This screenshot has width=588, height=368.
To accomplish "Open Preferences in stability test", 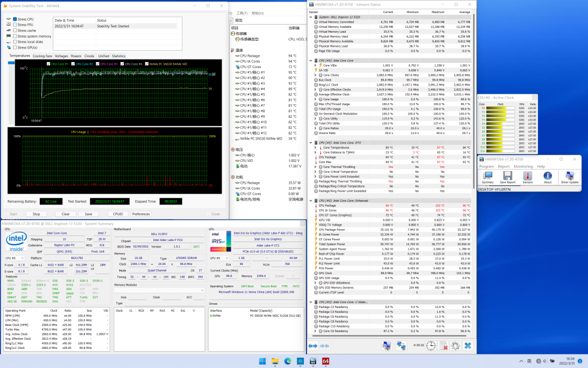I will point(141,214).
